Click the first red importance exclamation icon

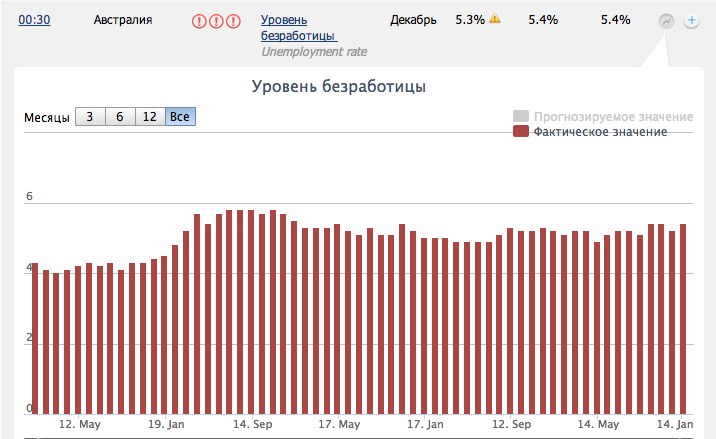tap(199, 21)
